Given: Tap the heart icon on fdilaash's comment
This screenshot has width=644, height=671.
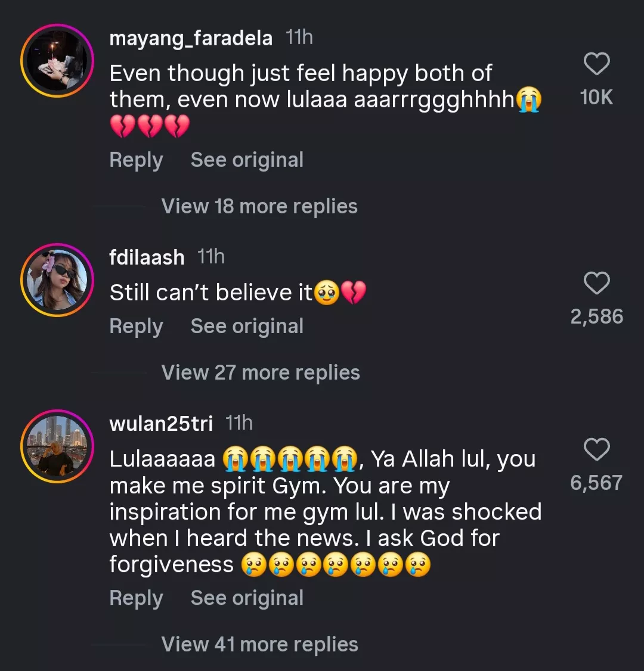Looking at the screenshot, I should click(597, 283).
